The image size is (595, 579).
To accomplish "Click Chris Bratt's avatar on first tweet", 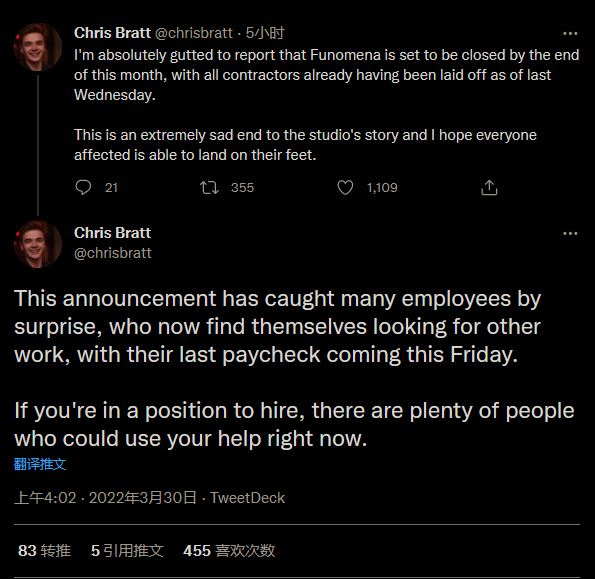I will pyautogui.click(x=38, y=47).
